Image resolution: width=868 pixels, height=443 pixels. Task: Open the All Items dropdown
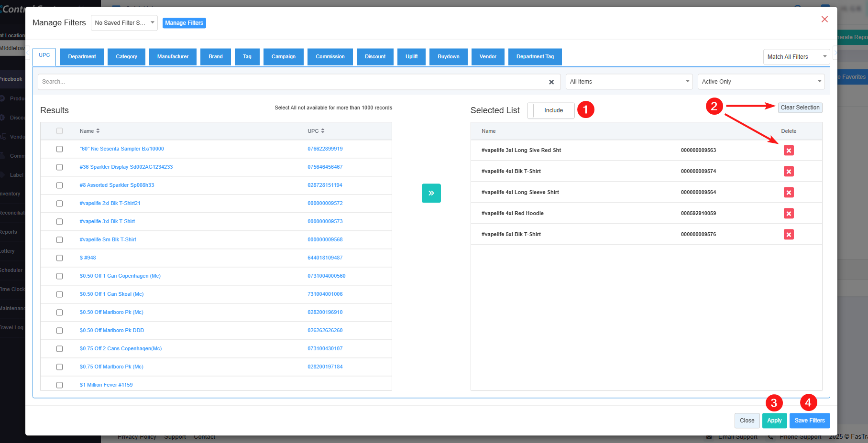pyautogui.click(x=629, y=82)
